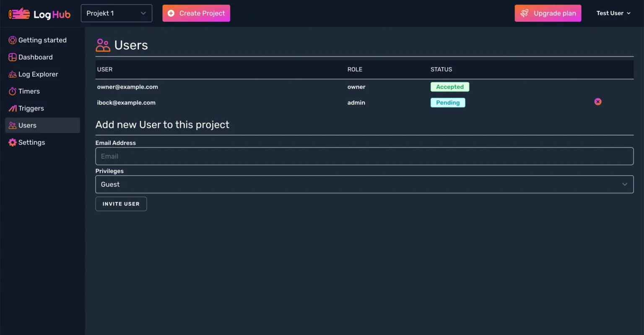This screenshot has width=644, height=335.
Task: Open Log Explorer from the sidebar
Action: (38, 74)
